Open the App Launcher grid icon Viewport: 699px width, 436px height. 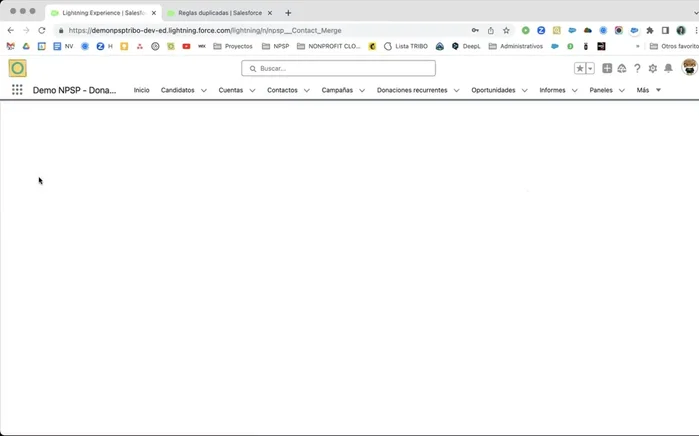(x=17, y=90)
